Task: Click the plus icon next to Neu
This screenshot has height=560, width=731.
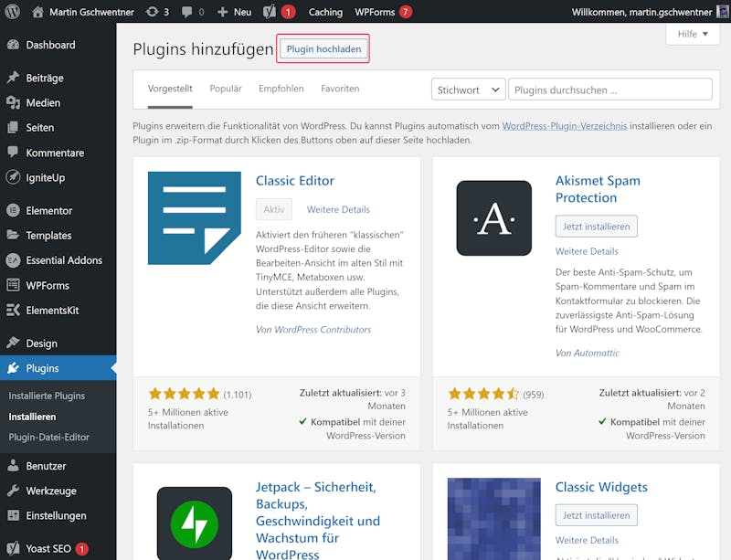Action: click(x=222, y=12)
